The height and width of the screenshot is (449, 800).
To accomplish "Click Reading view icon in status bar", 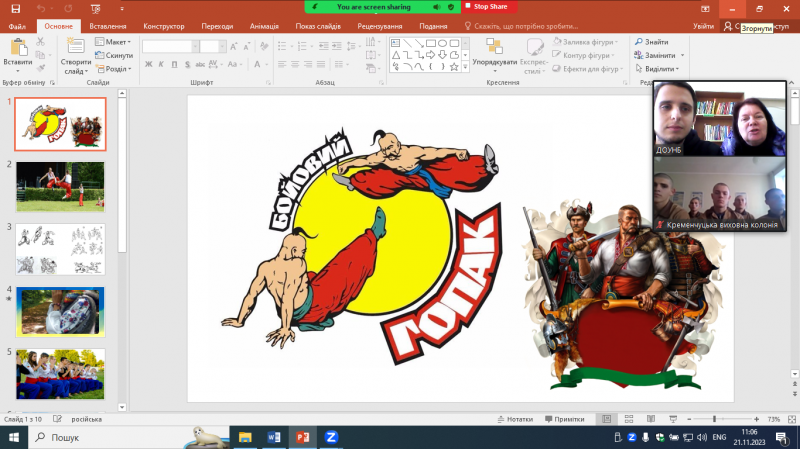I will click(651, 419).
